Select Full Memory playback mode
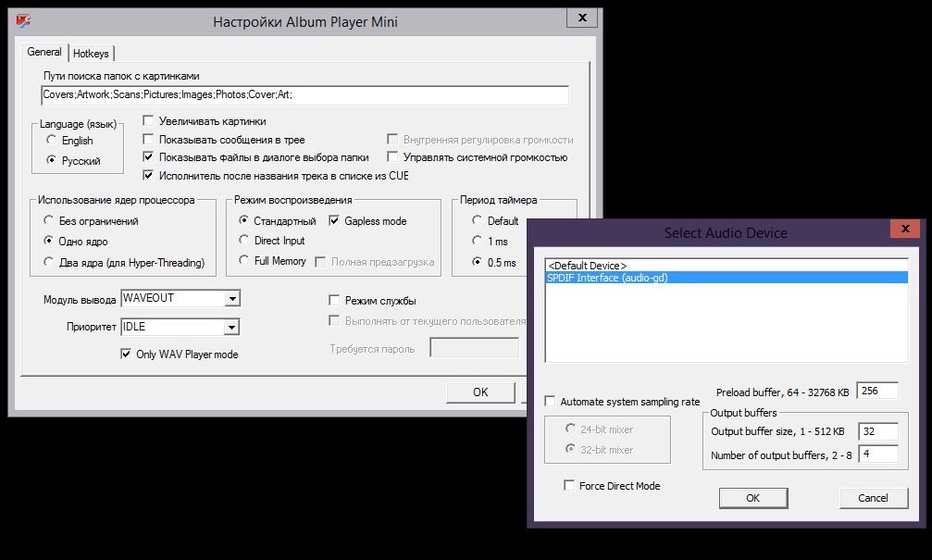 coord(243,260)
